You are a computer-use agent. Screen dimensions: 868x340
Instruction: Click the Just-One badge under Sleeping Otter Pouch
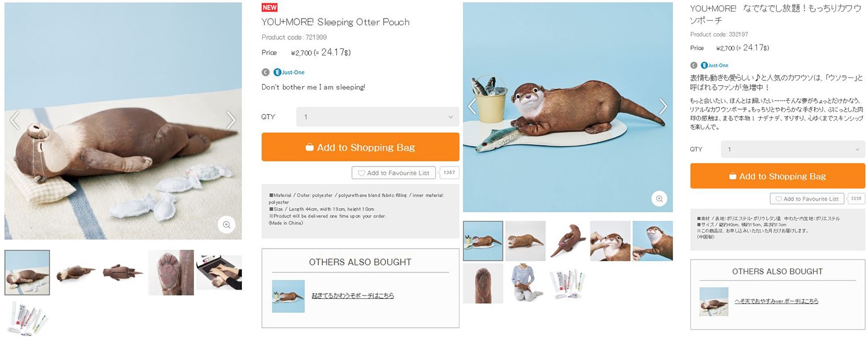289,72
